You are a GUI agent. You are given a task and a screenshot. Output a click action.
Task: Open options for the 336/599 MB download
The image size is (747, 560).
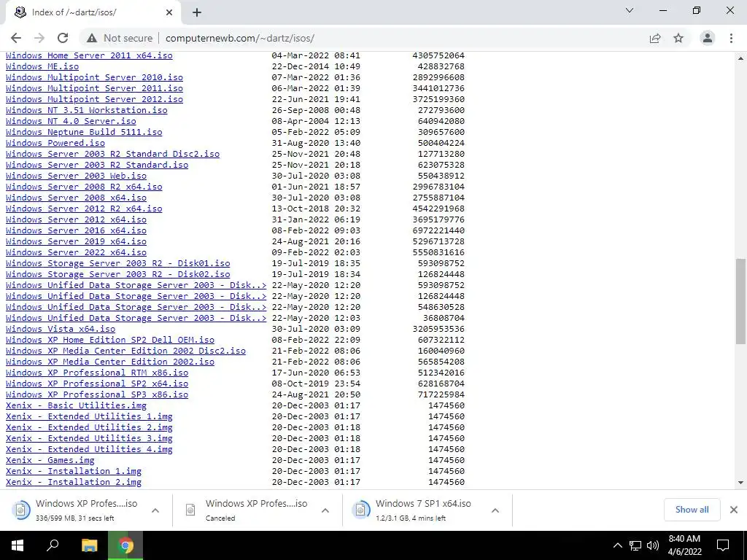click(155, 510)
